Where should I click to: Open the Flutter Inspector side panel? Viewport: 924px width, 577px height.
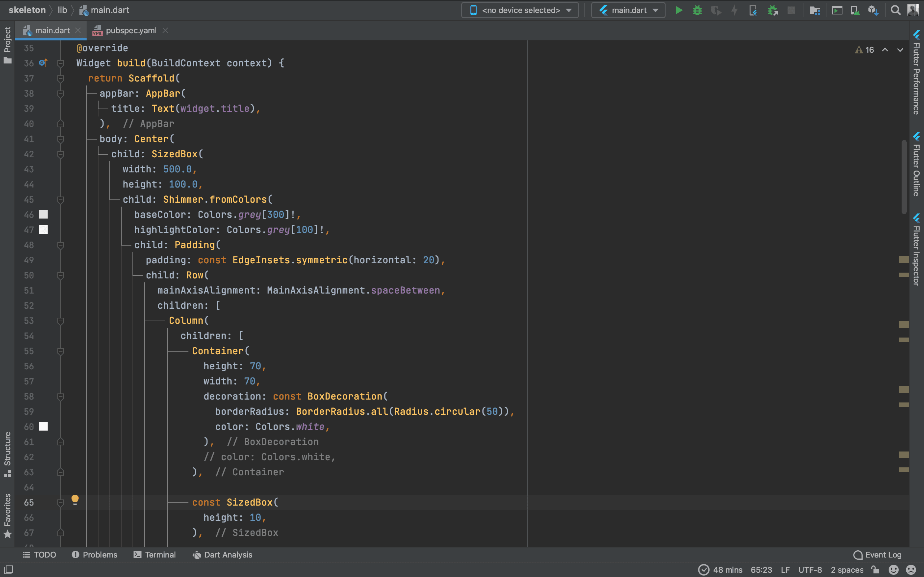click(x=916, y=250)
